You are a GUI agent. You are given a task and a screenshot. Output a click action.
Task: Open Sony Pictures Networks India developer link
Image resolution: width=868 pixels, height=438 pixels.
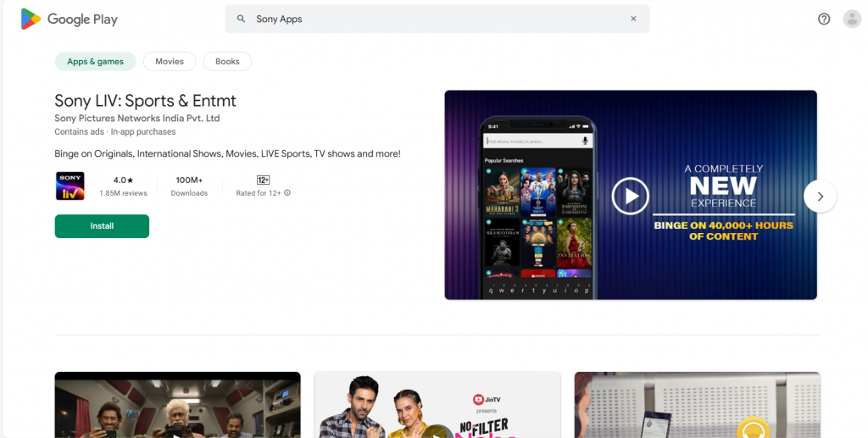pos(136,119)
